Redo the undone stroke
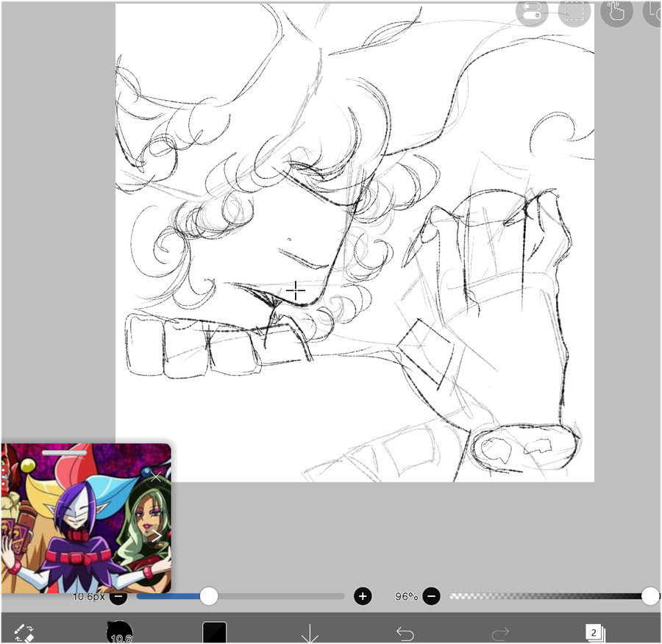This screenshot has height=644, width=662. click(501, 634)
